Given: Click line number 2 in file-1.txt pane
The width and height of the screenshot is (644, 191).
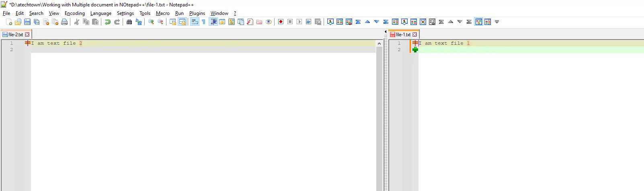Looking at the screenshot, I should point(399,50).
